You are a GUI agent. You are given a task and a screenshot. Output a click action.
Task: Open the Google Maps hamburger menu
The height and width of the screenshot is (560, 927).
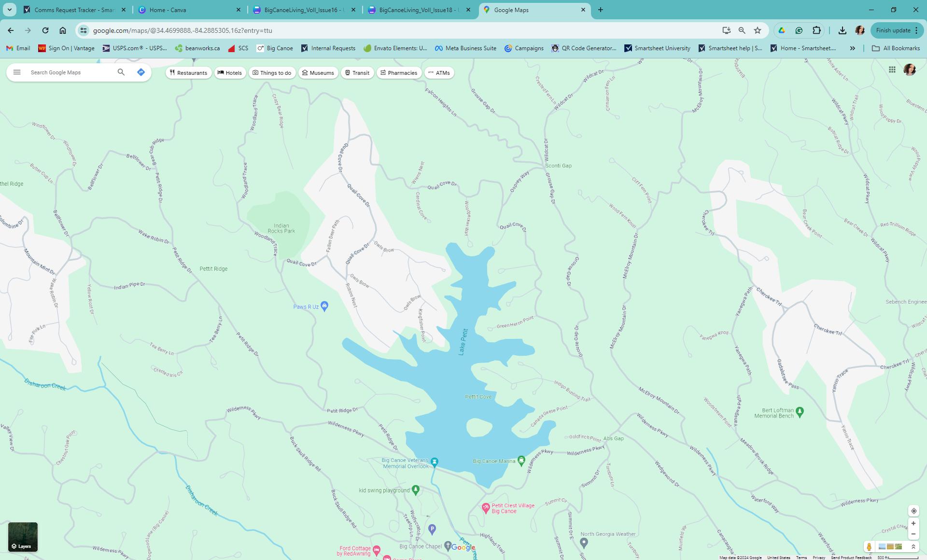tap(17, 72)
